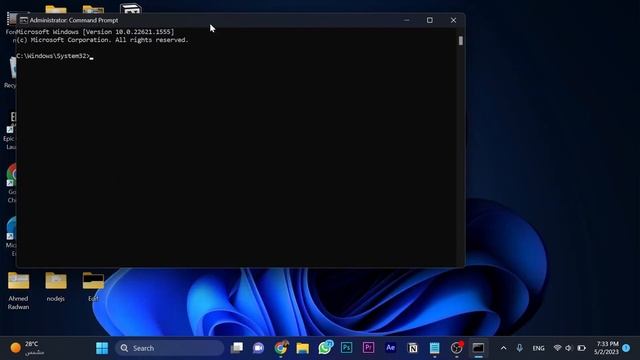640x360 pixels.
Task: Open File Explorer from the taskbar
Action: pyautogui.click(x=303, y=348)
